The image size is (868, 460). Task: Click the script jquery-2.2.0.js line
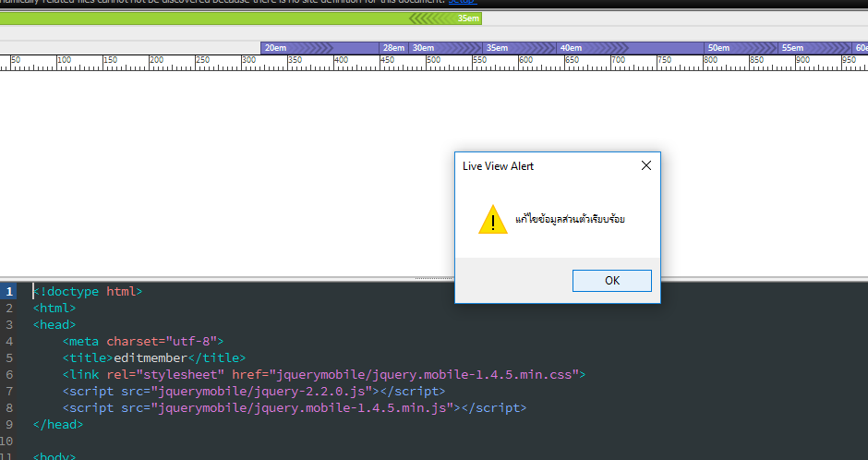pos(254,391)
